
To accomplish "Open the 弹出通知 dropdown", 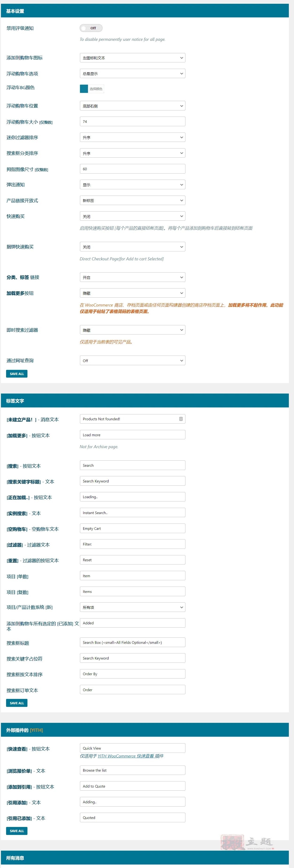I will click(x=132, y=185).
